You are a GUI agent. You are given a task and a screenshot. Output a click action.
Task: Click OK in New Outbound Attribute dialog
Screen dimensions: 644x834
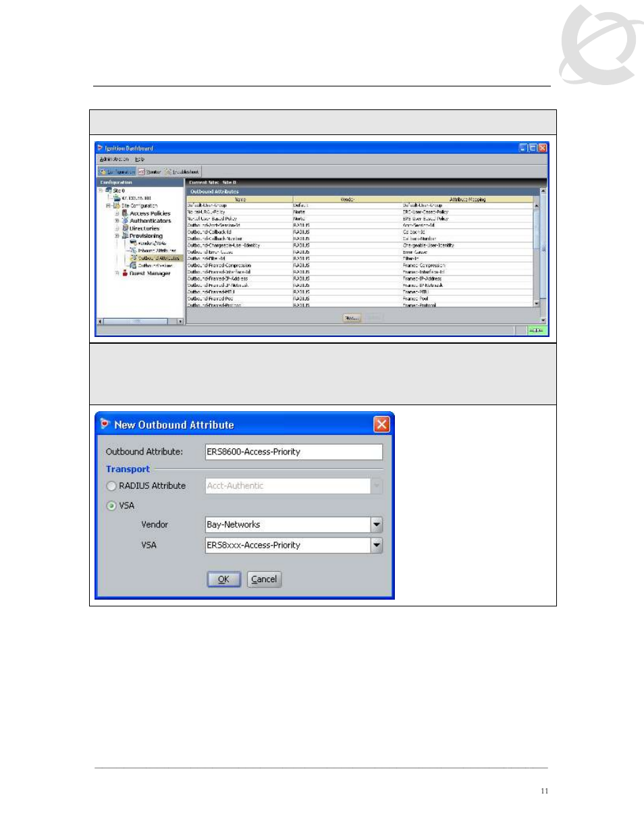[x=223, y=579]
